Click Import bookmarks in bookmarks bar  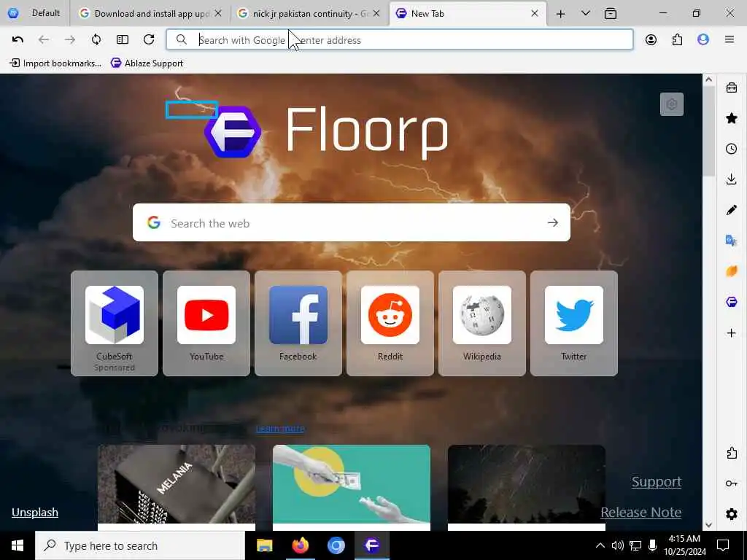pyautogui.click(x=55, y=63)
